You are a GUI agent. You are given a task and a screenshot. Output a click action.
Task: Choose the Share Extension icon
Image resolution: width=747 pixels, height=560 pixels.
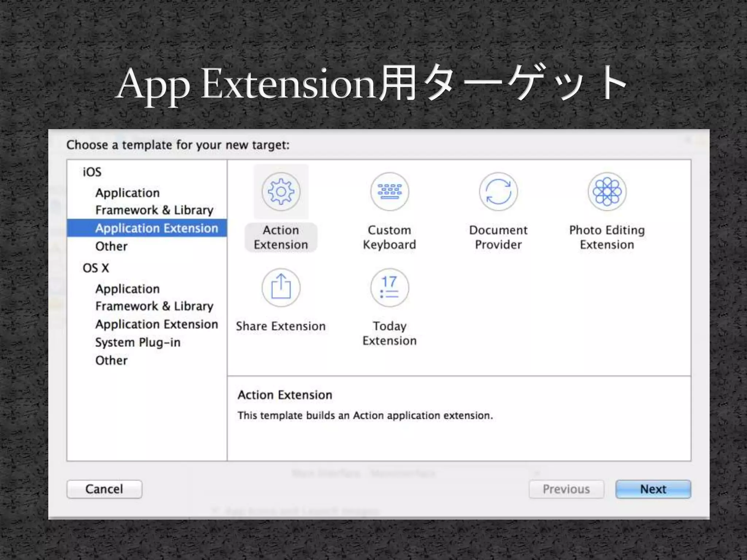(281, 288)
